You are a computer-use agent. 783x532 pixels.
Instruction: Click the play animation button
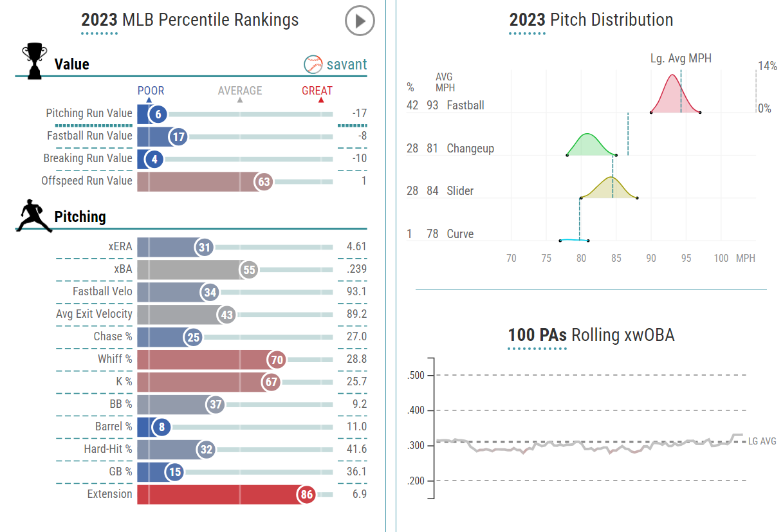pos(360,21)
